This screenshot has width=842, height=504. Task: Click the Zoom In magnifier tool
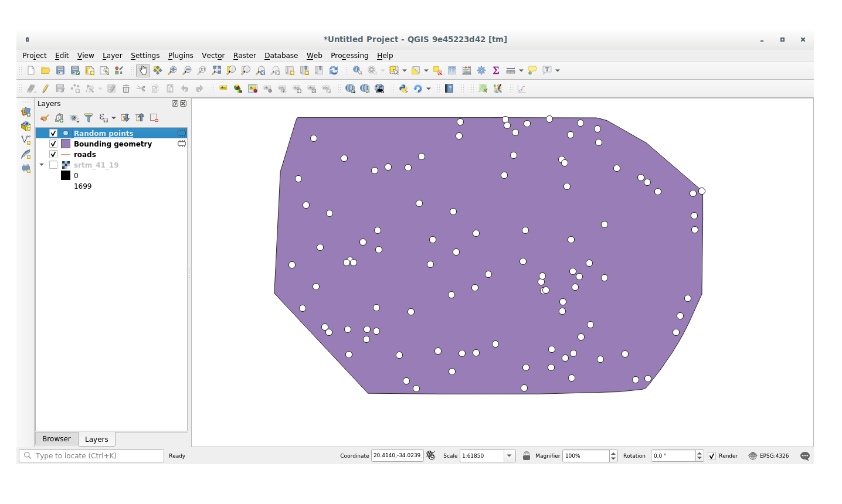point(172,70)
